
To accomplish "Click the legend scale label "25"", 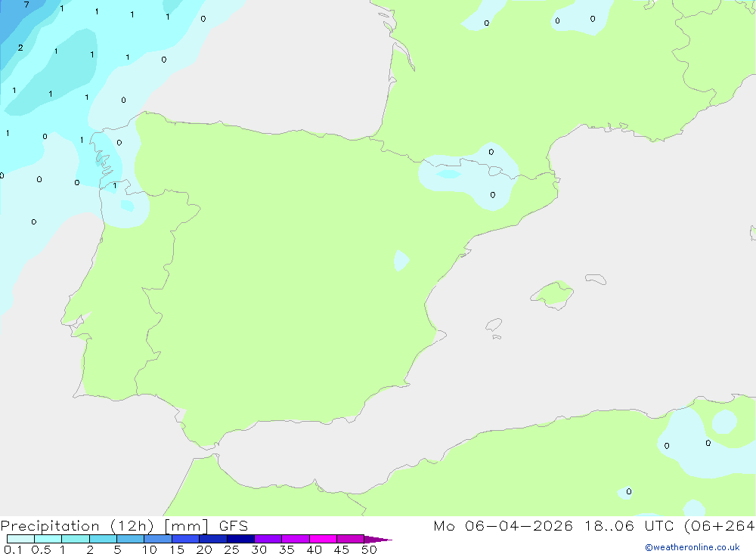I will (x=231, y=549).
